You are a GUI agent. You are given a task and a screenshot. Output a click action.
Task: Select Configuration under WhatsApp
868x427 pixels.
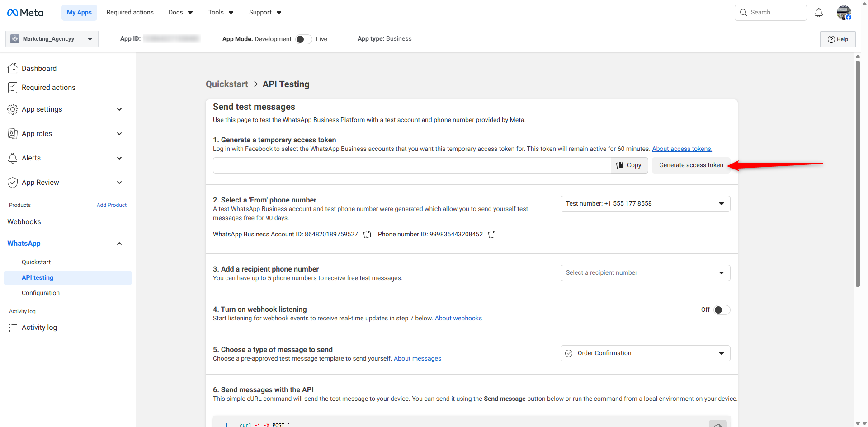point(41,293)
